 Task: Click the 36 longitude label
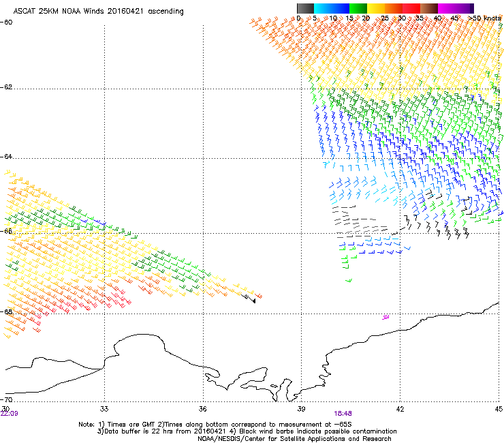point(203,409)
